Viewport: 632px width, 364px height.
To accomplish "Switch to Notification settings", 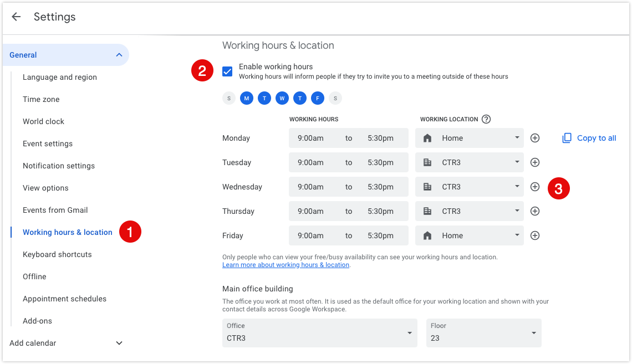I will 59,166.
